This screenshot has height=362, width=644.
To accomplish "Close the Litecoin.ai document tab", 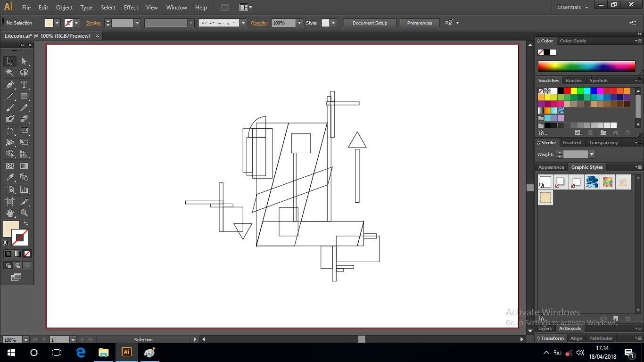I will 98,36.
